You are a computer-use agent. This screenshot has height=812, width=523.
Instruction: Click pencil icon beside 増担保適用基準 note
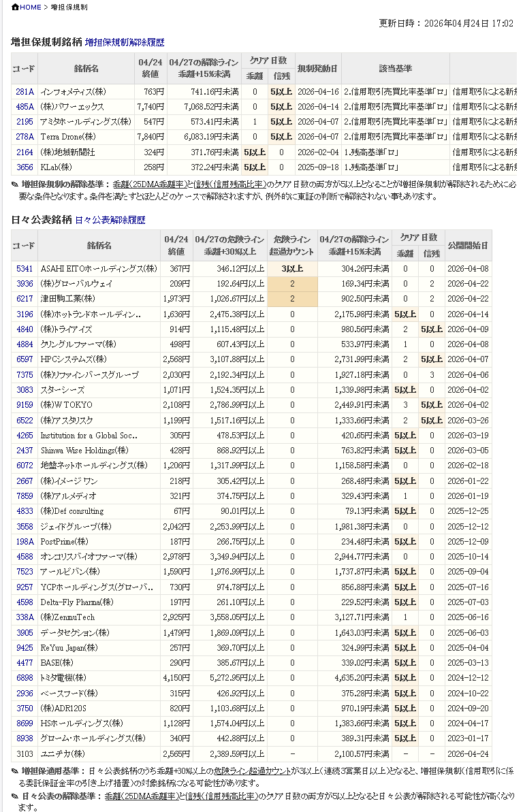pos(15,771)
